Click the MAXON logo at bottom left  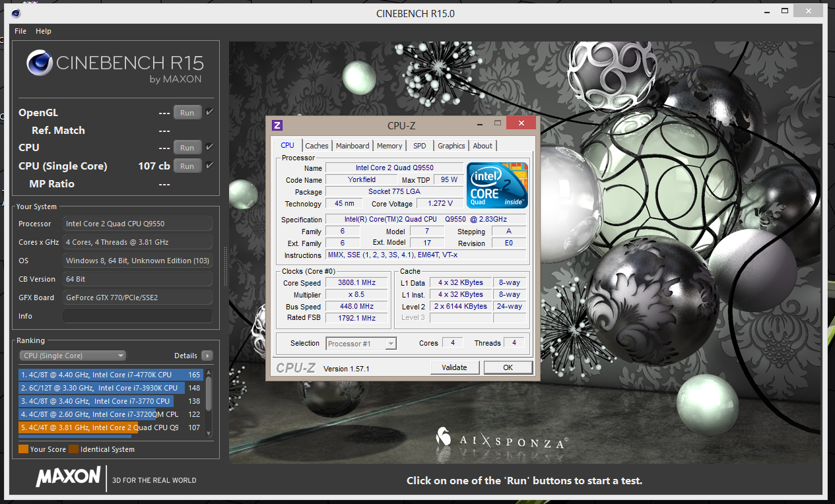point(68,478)
